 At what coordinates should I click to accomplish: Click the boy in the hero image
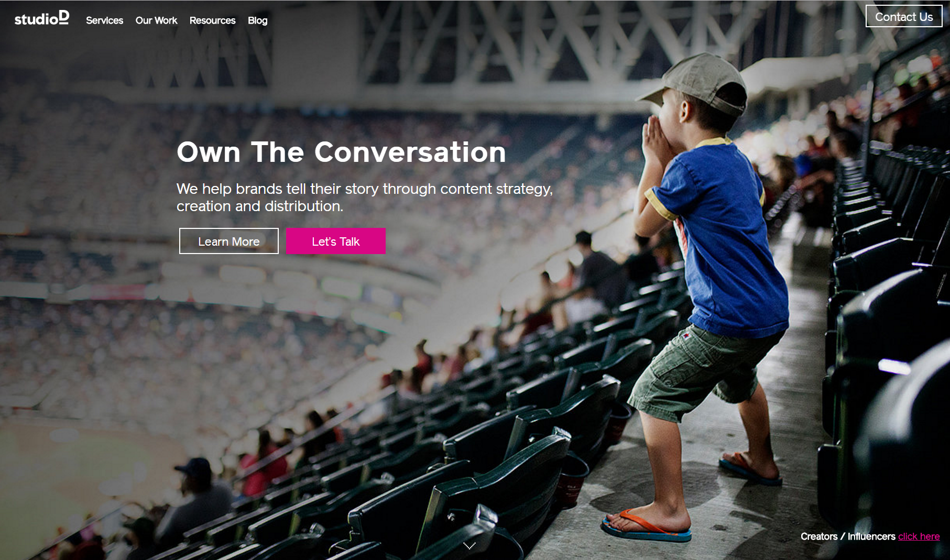pyautogui.click(x=702, y=293)
